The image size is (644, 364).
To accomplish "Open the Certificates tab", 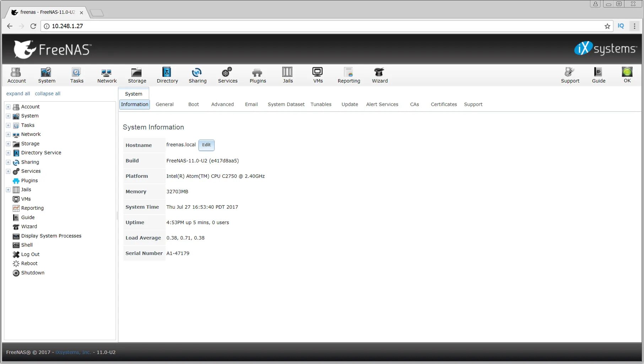I will (444, 104).
